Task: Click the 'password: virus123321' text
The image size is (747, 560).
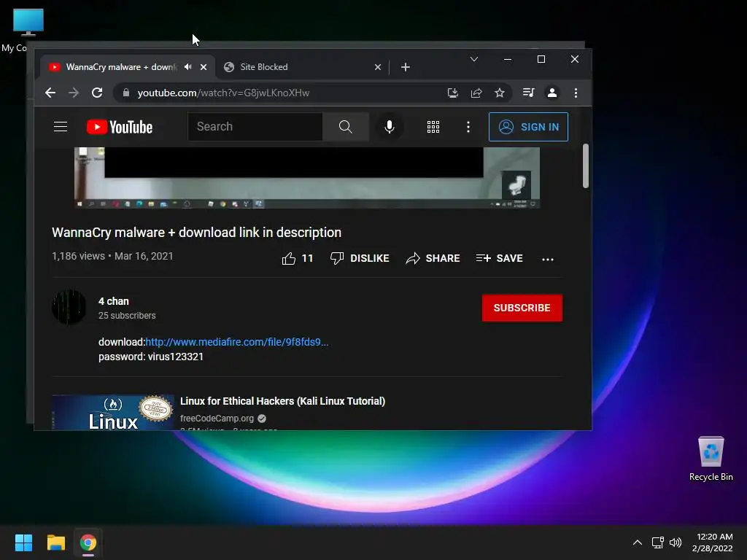Action: (x=151, y=357)
